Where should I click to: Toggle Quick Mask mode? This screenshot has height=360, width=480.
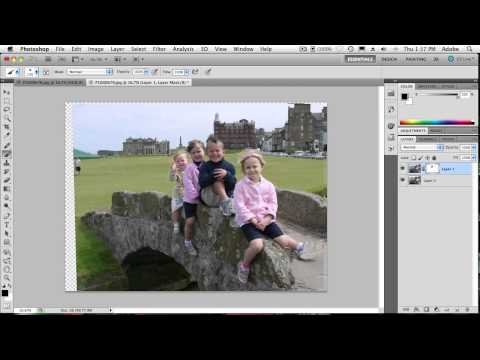6,305
